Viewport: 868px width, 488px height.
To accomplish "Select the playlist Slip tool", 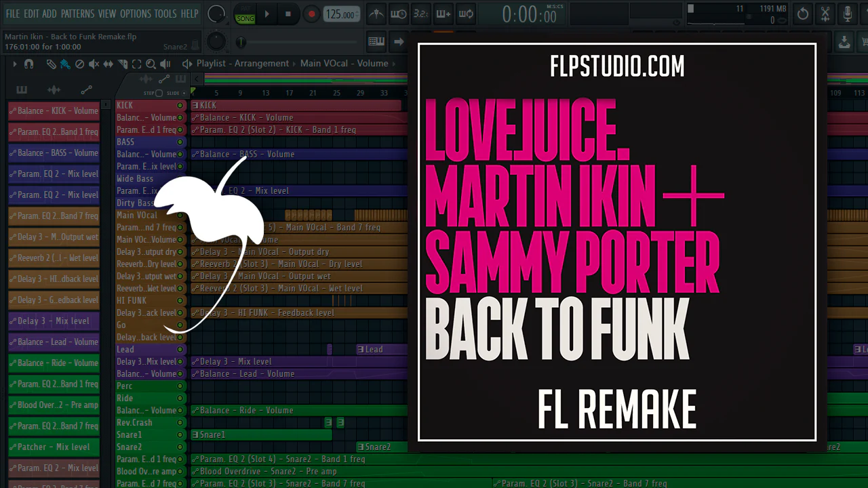I will (x=108, y=64).
